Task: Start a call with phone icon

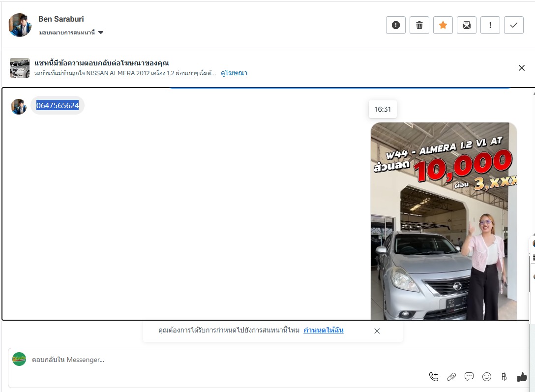Action: [x=434, y=377]
